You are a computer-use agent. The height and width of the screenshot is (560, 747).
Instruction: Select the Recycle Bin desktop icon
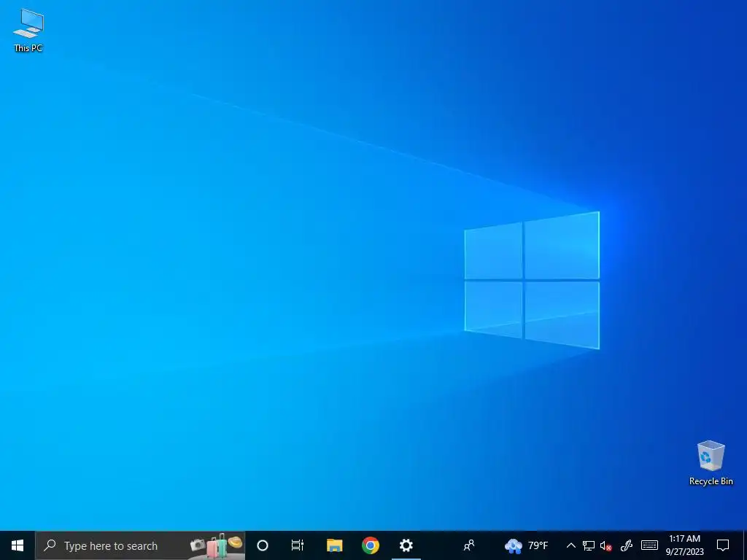711,463
